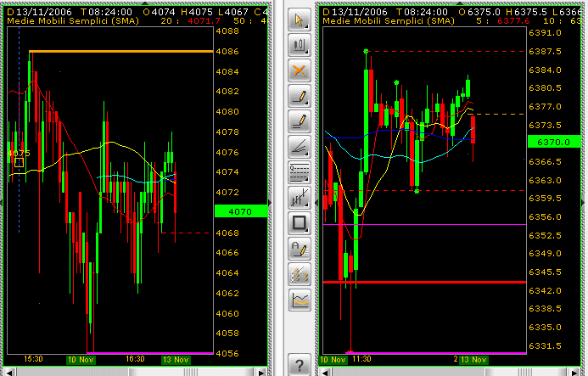This screenshot has width=588, height=376.
Task: Click the right chart 'Medie Mobili Semplici (SMA)' label
Action: [x=389, y=21]
